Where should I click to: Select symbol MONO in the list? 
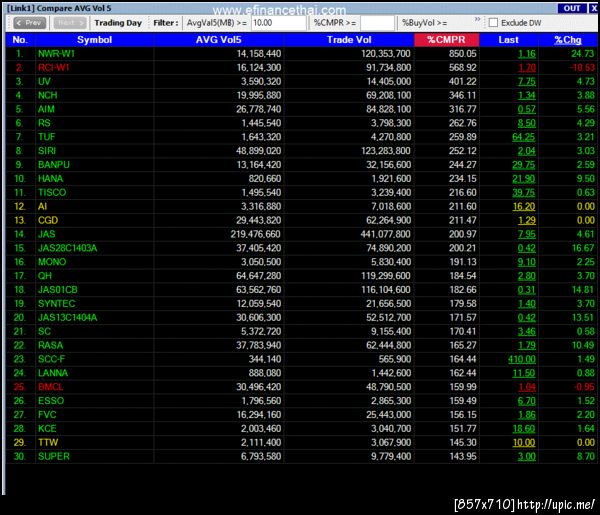(52, 262)
